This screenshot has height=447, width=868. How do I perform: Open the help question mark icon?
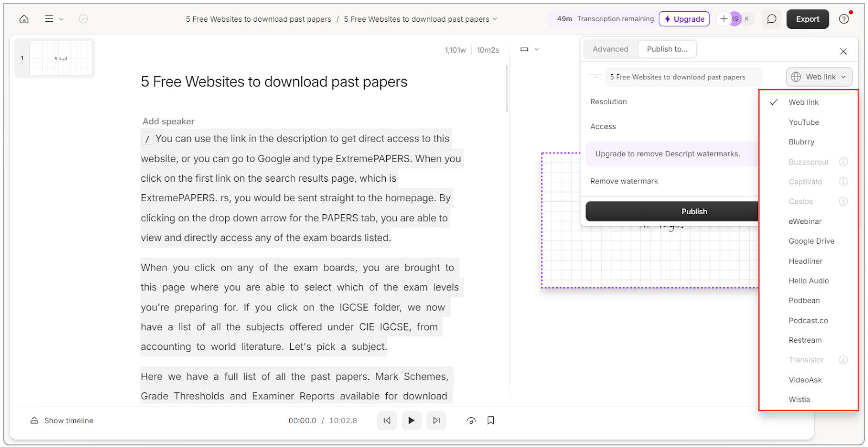click(844, 19)
